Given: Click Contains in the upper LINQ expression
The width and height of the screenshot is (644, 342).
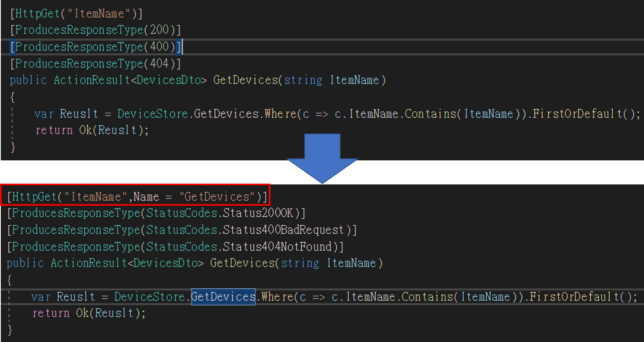Looking at the screenshot, I should tap(431, 114).
